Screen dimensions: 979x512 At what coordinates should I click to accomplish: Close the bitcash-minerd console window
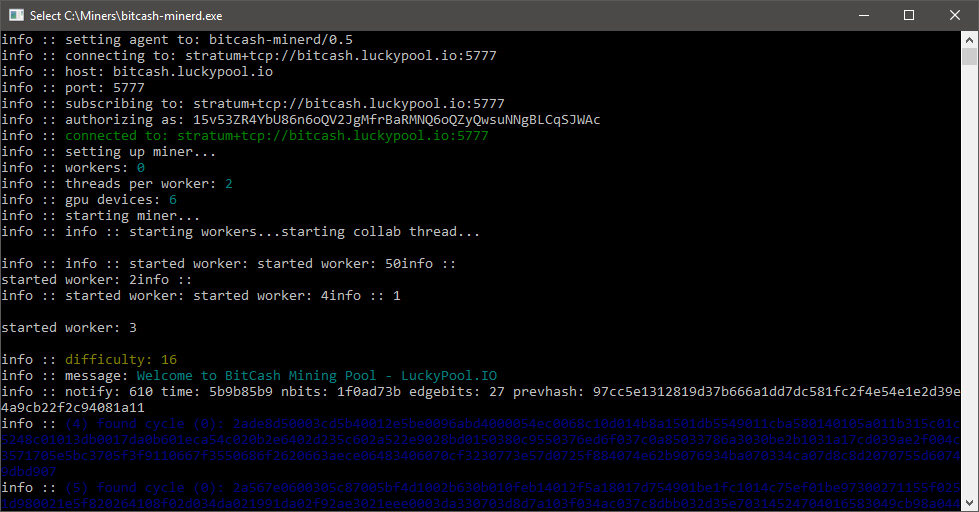pos(955,15)
